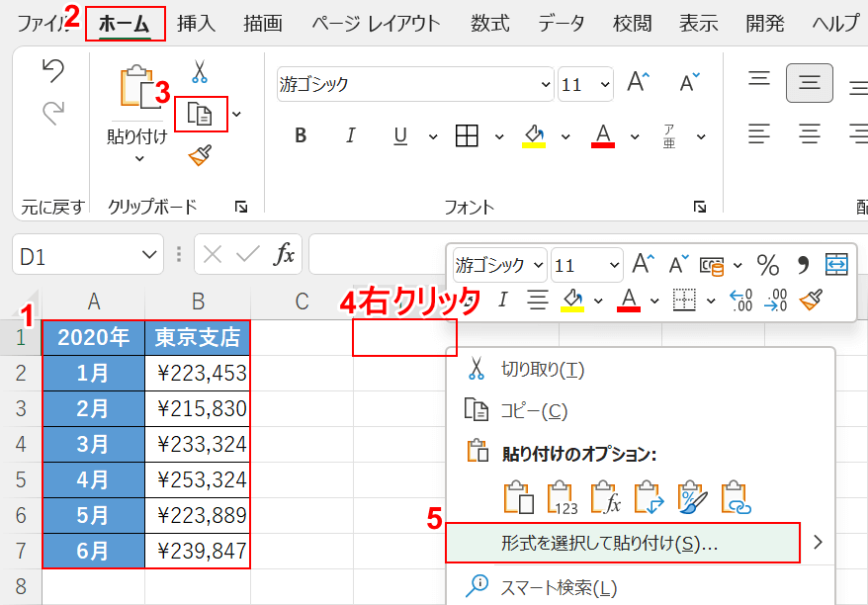Expand the Name Box dropdown arrow
This screenshot has width=868, height=605.
(150, 255)
